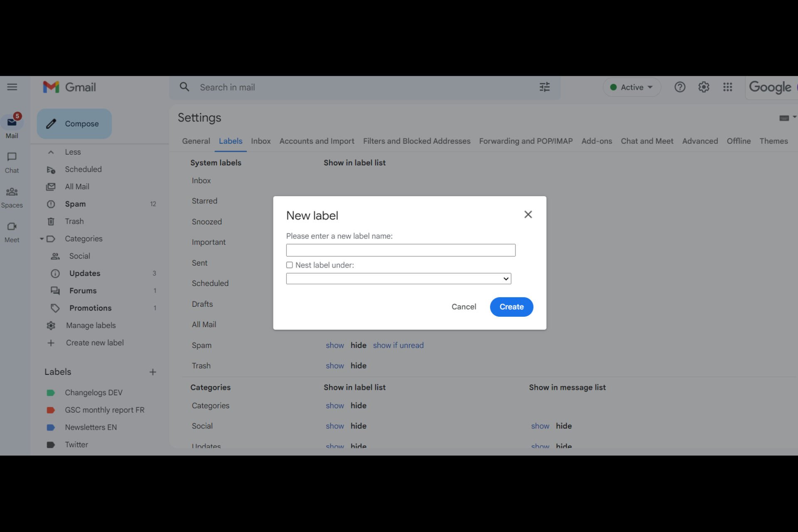Screen dimensions: 798x532
Task: Click the Create button in dialog
Action: [511, 307]
